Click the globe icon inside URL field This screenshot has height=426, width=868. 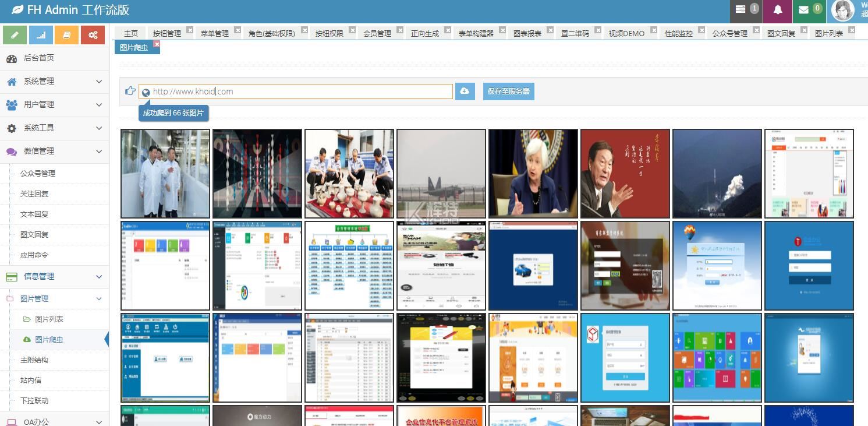(x=146, y=92)
